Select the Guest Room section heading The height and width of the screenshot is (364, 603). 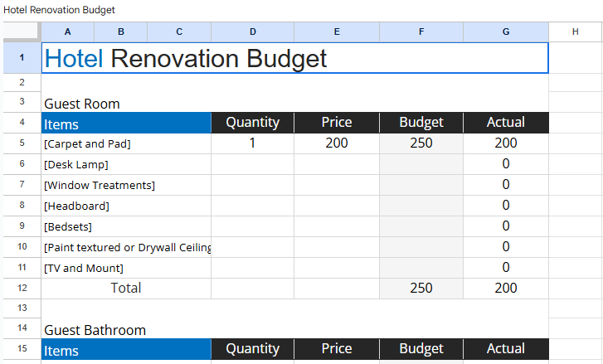82,104
